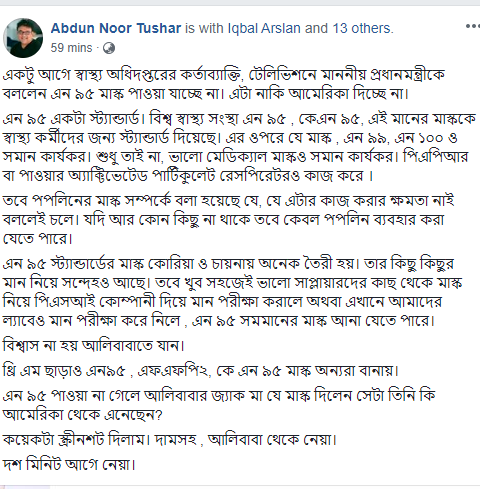Click paragraph starting 'এন ৯৫ একটা স্ট্যান্ডার্ড'

pyautogui.click(x=239, y=147)
